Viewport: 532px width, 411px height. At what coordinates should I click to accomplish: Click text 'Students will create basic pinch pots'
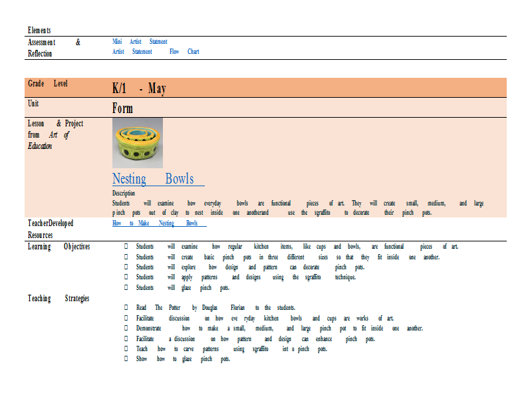(x=288, y=257)
